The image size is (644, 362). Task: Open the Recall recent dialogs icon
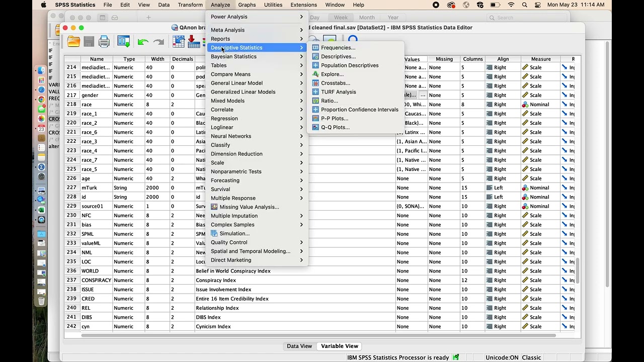pos(124,42)
